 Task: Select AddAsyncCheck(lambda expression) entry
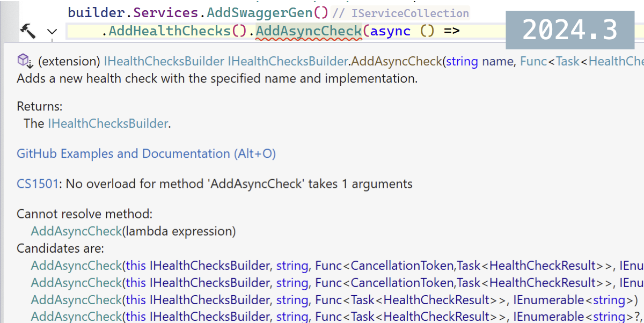click(x=133, y=231)
